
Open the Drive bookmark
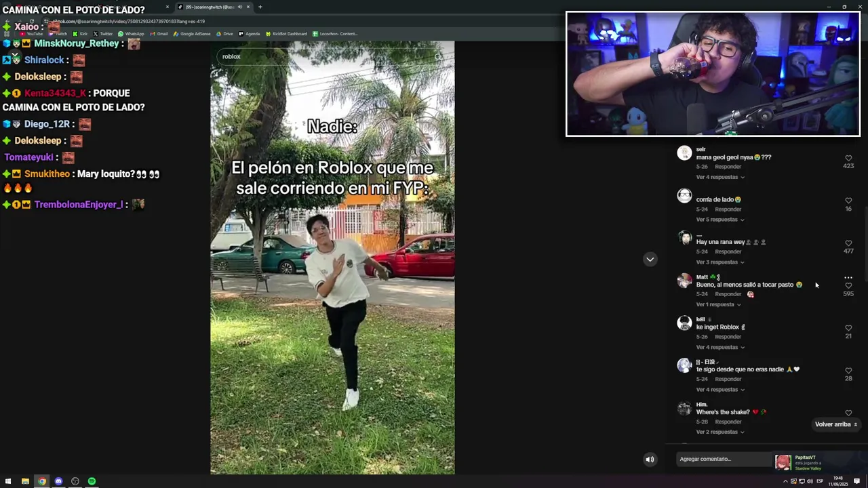click(224, 34)
